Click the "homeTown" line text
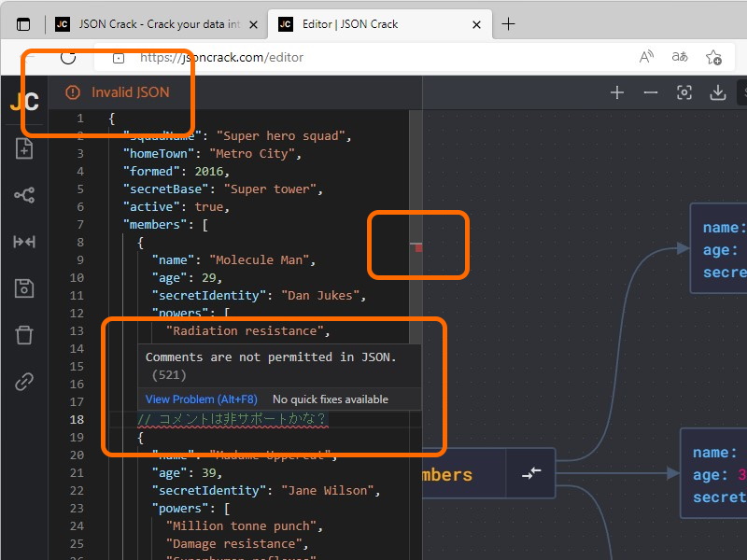The height and width of the screenshot is (560, 747). (212, 154)
